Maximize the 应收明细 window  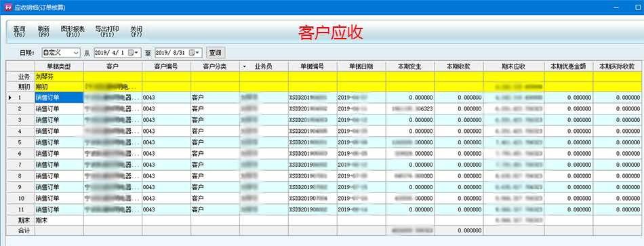click(637, 8)
